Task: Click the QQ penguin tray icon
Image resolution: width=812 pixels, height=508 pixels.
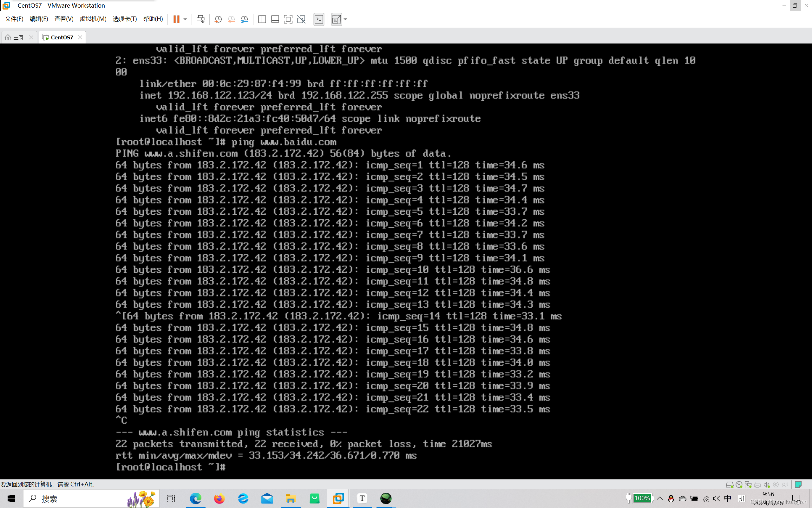Action: pyautogui.click(x=671, y=498)
